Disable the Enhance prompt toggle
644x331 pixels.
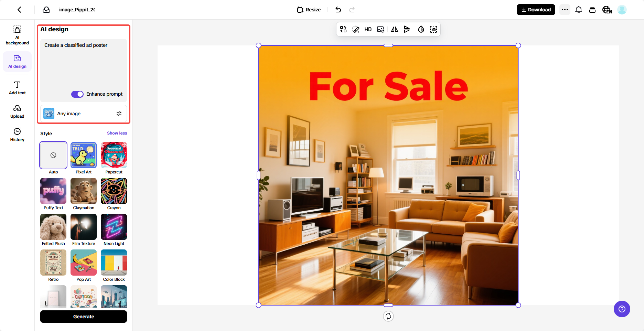[77, 94]
